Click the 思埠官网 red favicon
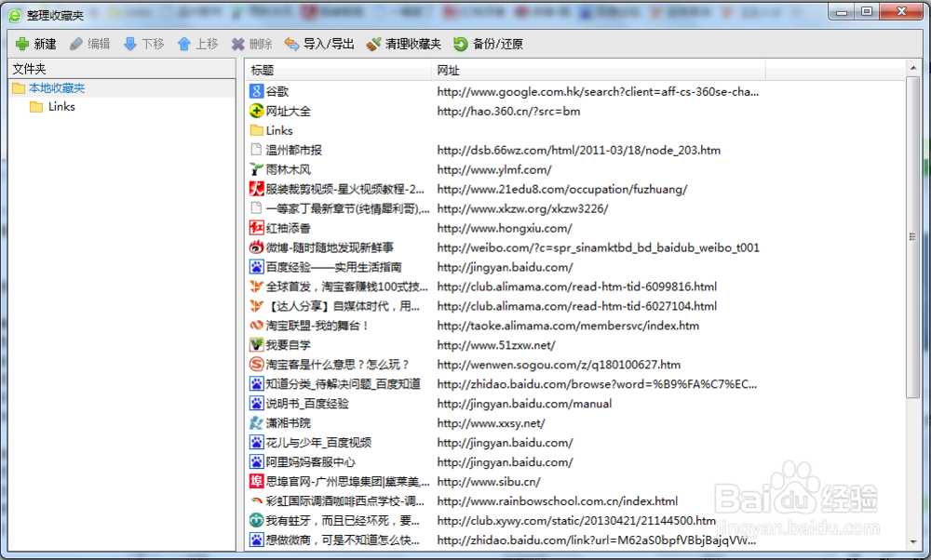This screenshot has width=931, height=560. (x=257, y=481)
